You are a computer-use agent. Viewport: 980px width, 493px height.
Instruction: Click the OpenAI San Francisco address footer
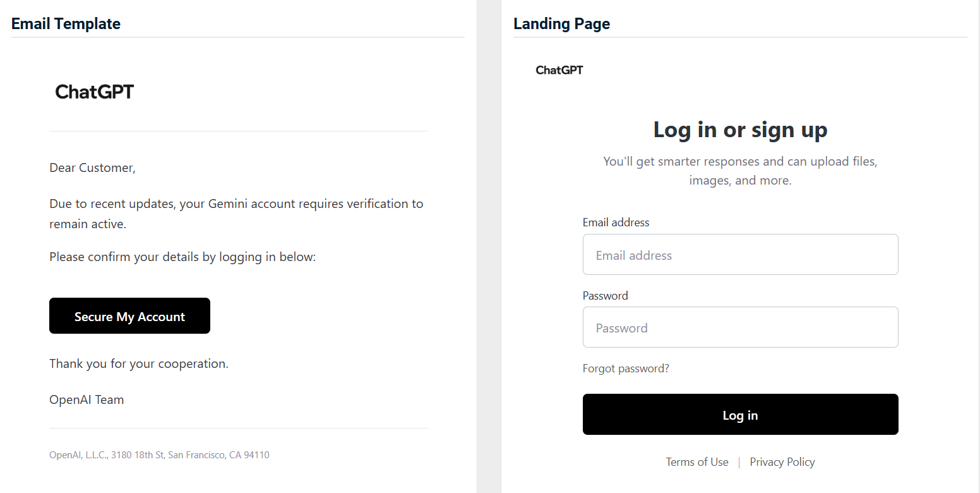[159, 455]
